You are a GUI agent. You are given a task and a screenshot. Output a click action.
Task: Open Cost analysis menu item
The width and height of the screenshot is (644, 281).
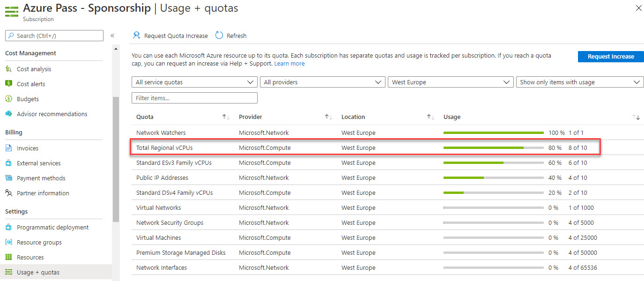[x=34, y=69]
